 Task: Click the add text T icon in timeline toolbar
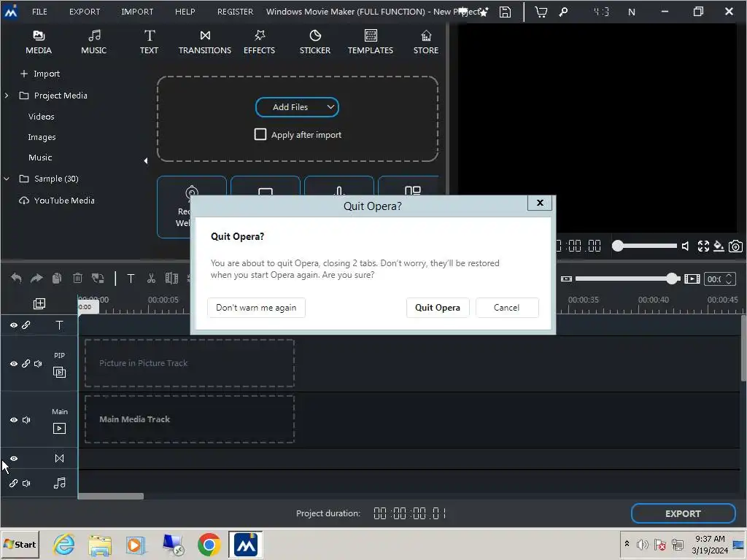point(131,279)
